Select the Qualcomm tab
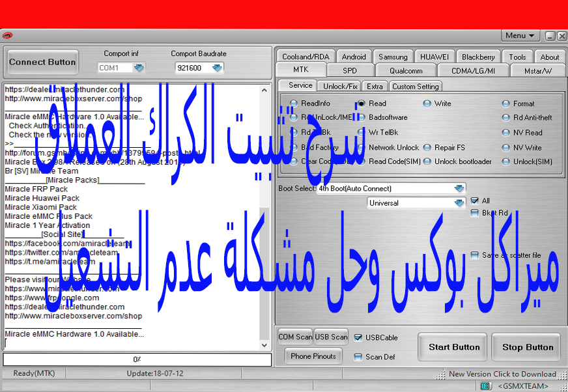This screenshot has height=392, width=568. (x=406, y=70)
